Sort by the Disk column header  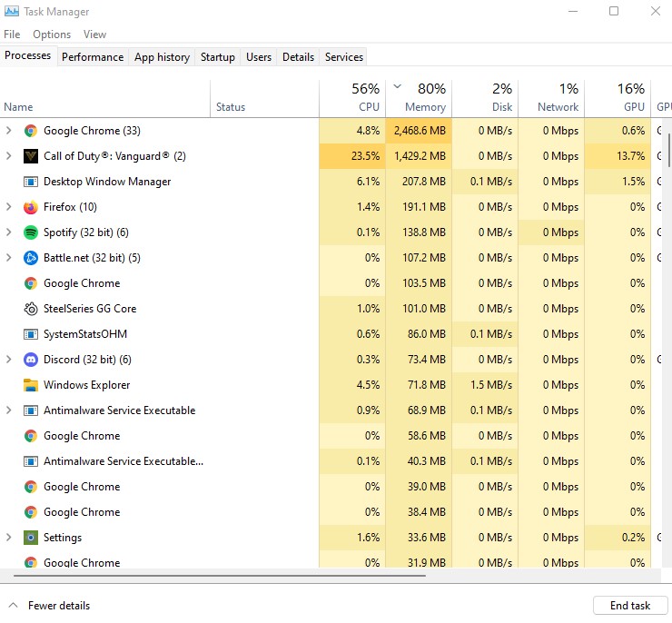(485, 99)
